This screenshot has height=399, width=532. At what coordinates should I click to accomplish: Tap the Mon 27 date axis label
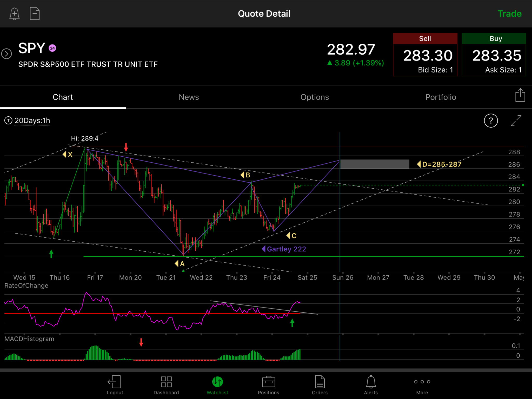378,277
